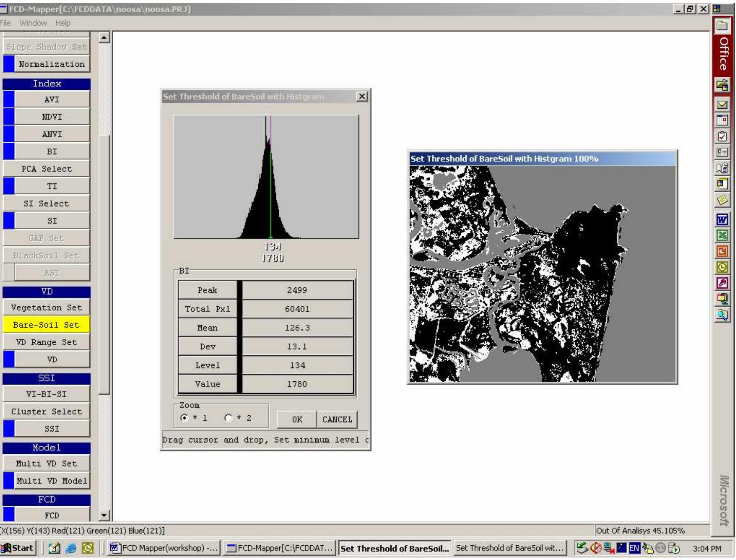Click the New Appointment calendar icon
Screen dimensions: 736x560
(x=722, y=120)
